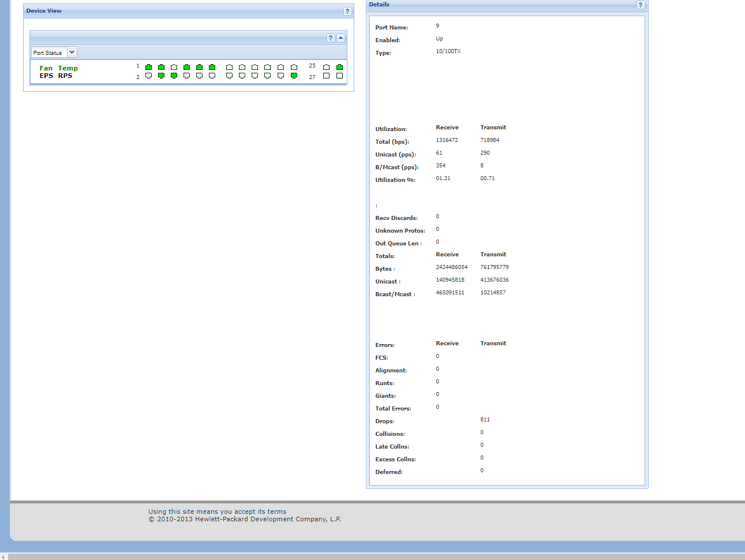
Task: Click transmit utilization value 00.71
Action: coord(488,178)
